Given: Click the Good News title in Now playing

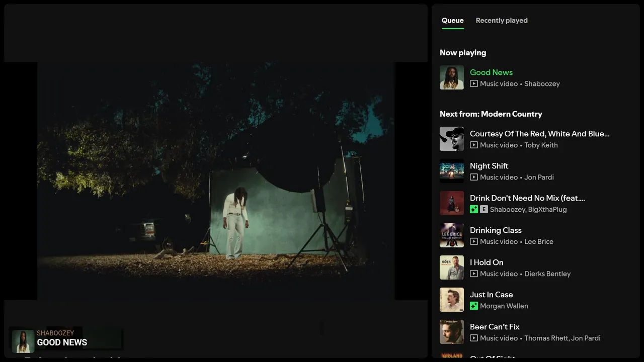Looking at the screenshot, I should coord(491,72).
